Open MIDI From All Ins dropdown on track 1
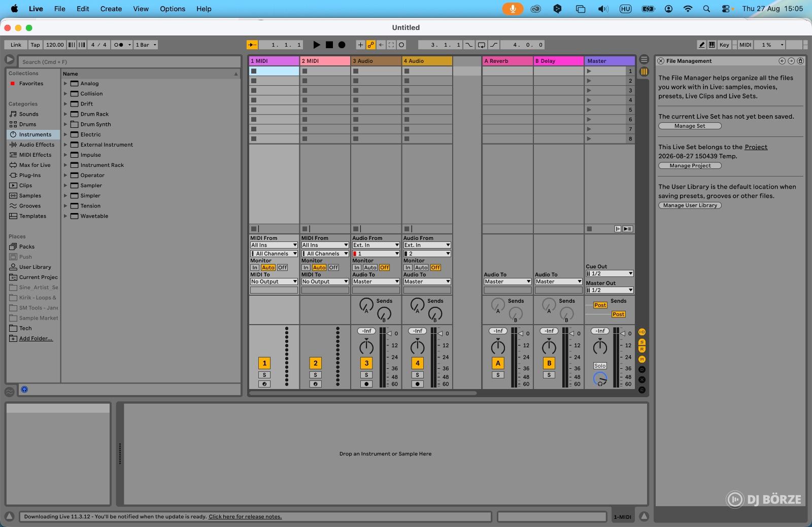The height and width of the screenshot is (527, 812). coord(274,245)
